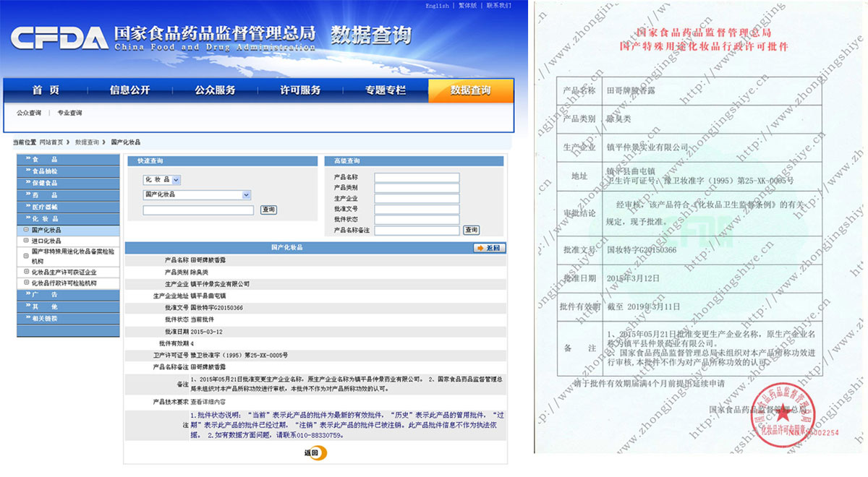Viewport: 868px width, 477px height.
Task: Click plus icon beside 化妆品生产许可获证企业
Action: (x=26, y=272)
